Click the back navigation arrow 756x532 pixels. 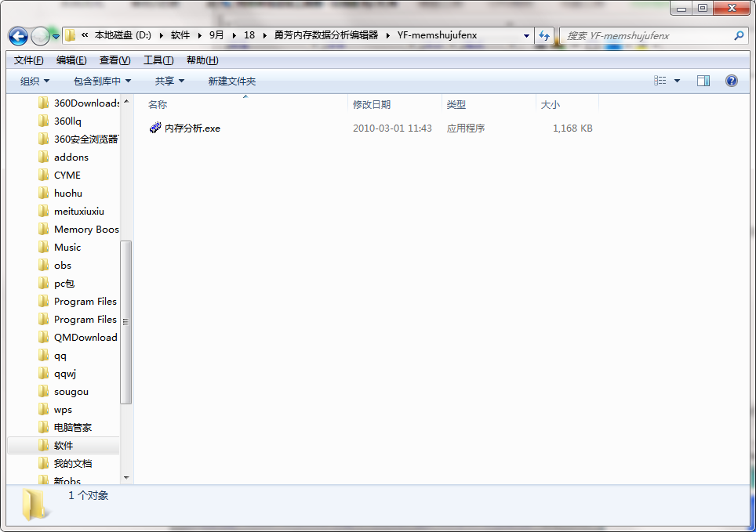pyautogui.click(x=17, y=35)
